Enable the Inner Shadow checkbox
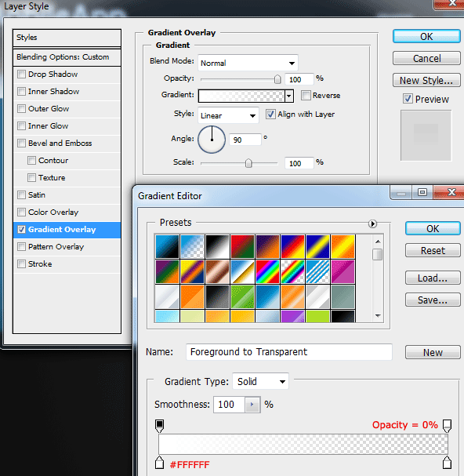 pyautogui.click(x=21, y=92)
